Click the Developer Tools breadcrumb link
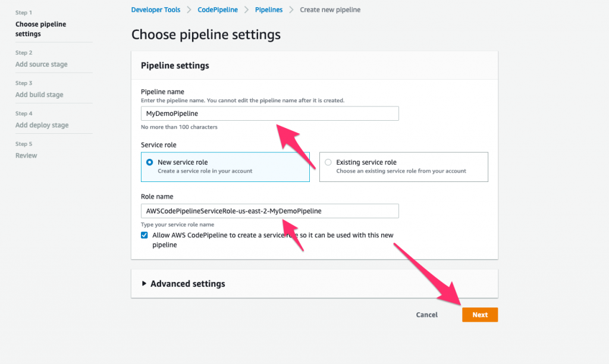 click(155, 10)
